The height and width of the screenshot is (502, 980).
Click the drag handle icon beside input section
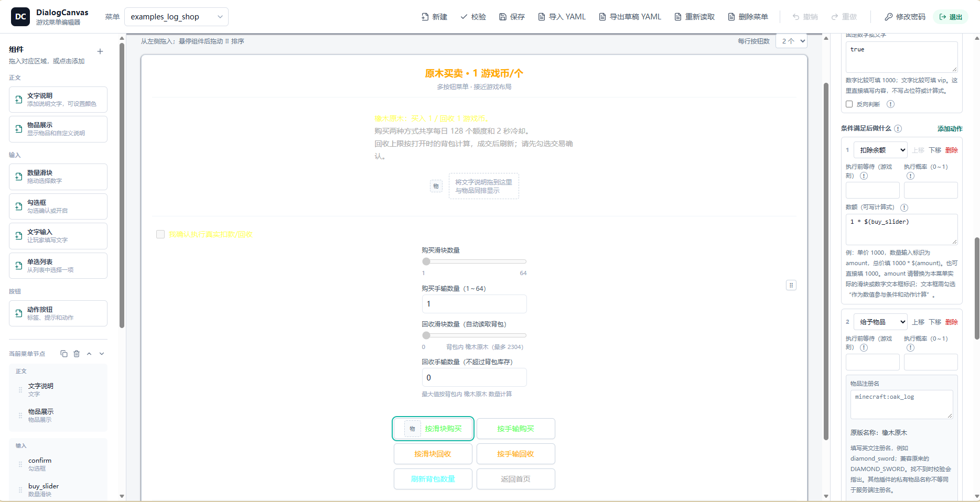click(x=791, y=285)
